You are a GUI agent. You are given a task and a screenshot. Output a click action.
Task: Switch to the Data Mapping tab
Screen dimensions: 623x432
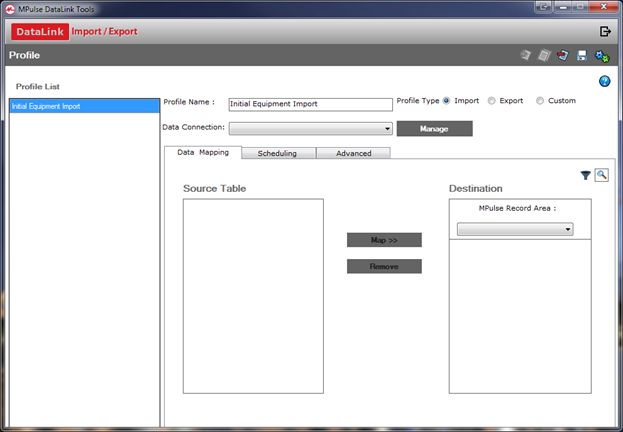(203, 152)
